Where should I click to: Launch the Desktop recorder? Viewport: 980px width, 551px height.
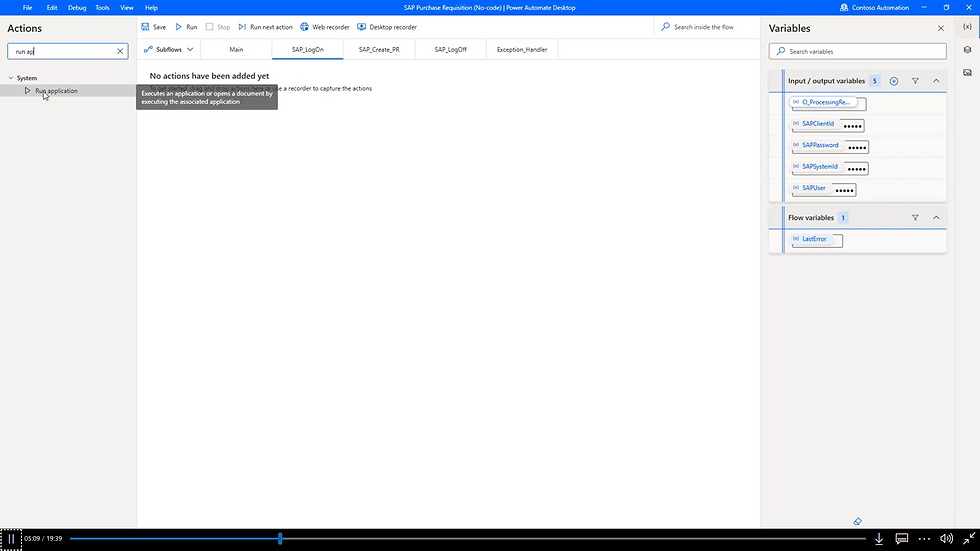387,27
